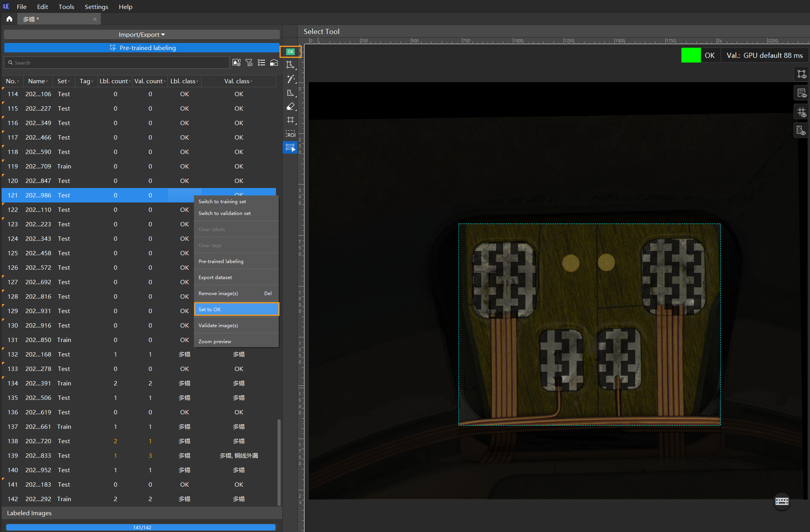Viewport: 810px width, 532px height.
Task: Select the ROI tool
Action: click(290, 134)
